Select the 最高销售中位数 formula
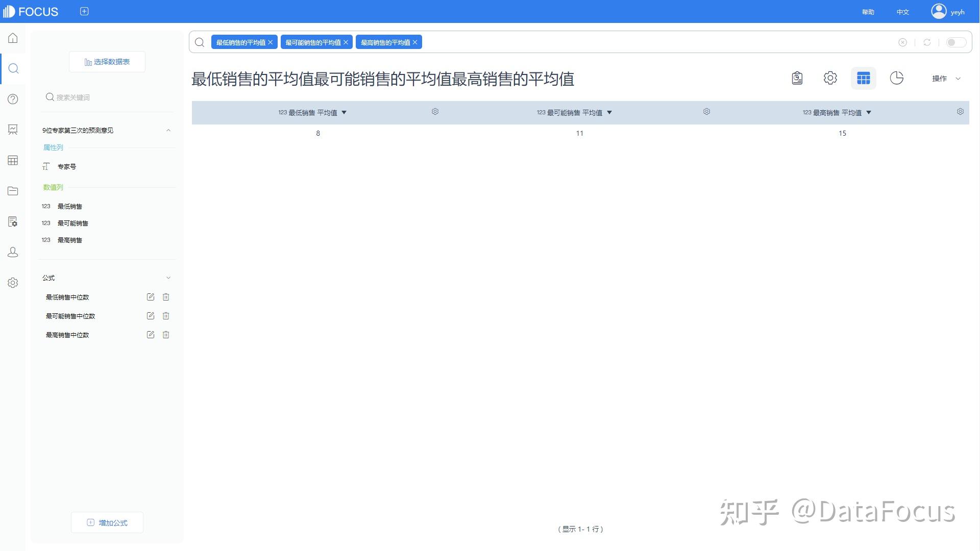 (67, 335)
